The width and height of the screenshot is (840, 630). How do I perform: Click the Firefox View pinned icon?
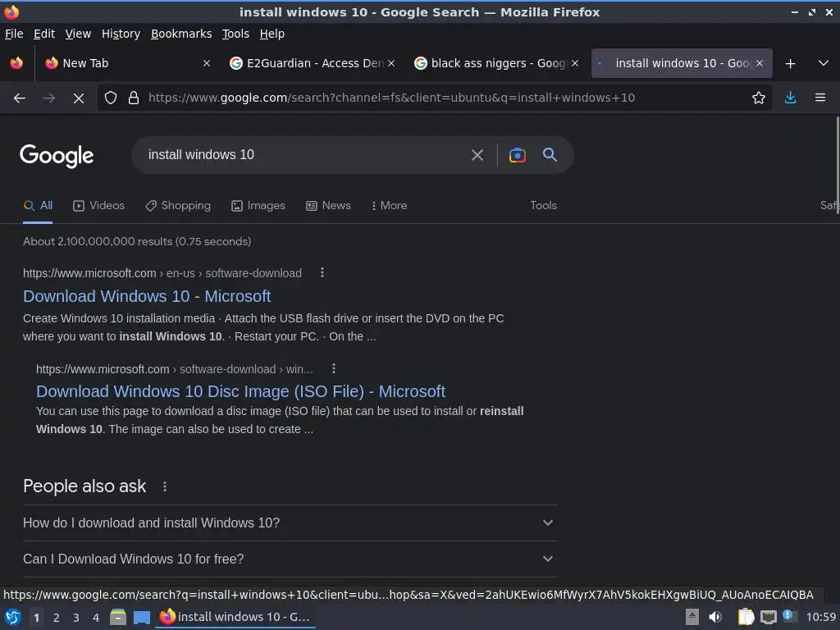coord(16,63)
